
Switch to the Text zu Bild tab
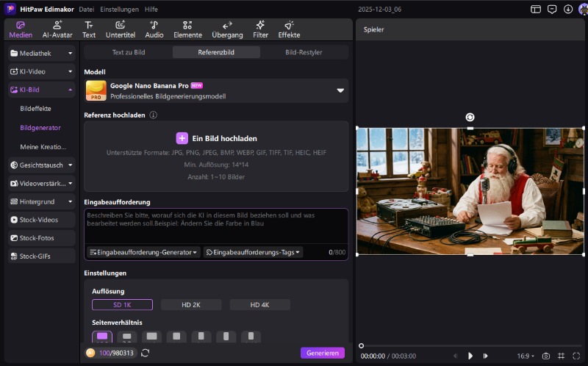(x=128, y=52)
